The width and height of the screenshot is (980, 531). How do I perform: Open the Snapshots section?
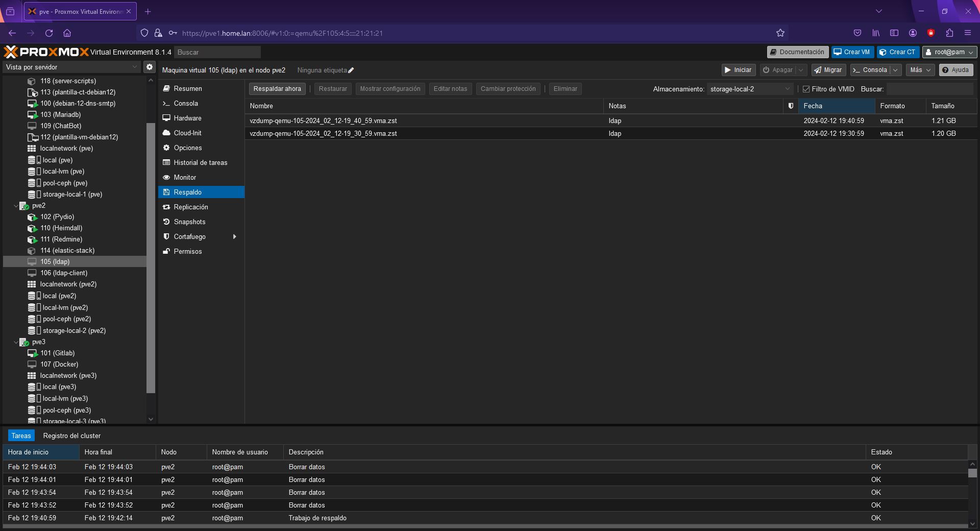[x=201, y=222]
